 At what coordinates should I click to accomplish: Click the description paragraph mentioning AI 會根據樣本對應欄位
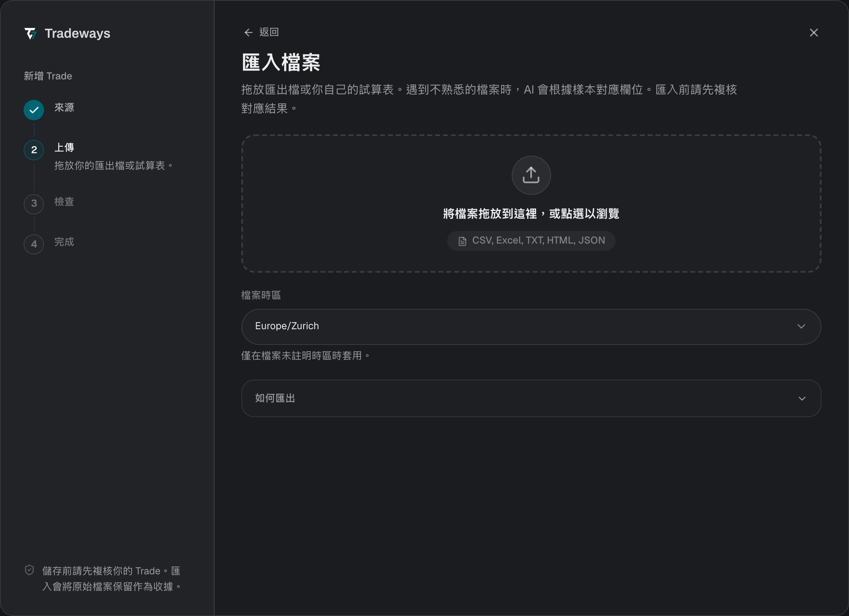(489, 99)
